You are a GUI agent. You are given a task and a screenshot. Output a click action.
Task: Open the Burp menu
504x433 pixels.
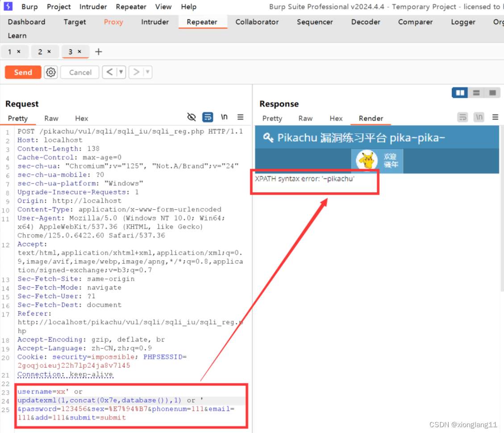[29, 6]
